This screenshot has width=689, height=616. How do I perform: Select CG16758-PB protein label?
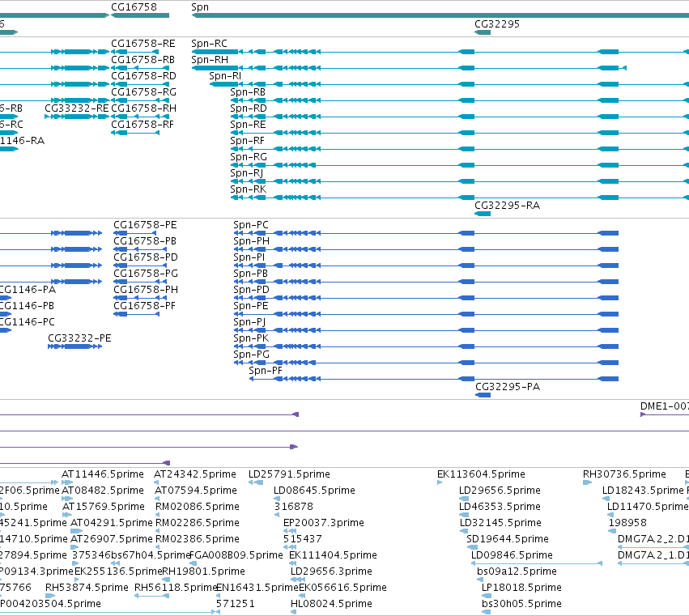(x=145, y=241)
